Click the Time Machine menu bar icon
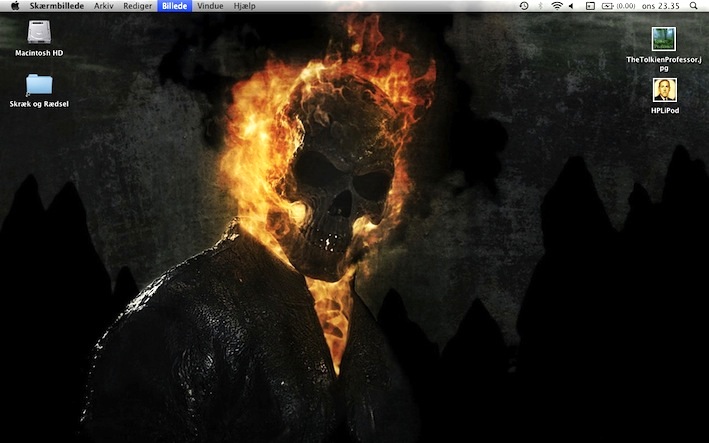This screenshot has width=709, height=443. (x=524, y=6)
